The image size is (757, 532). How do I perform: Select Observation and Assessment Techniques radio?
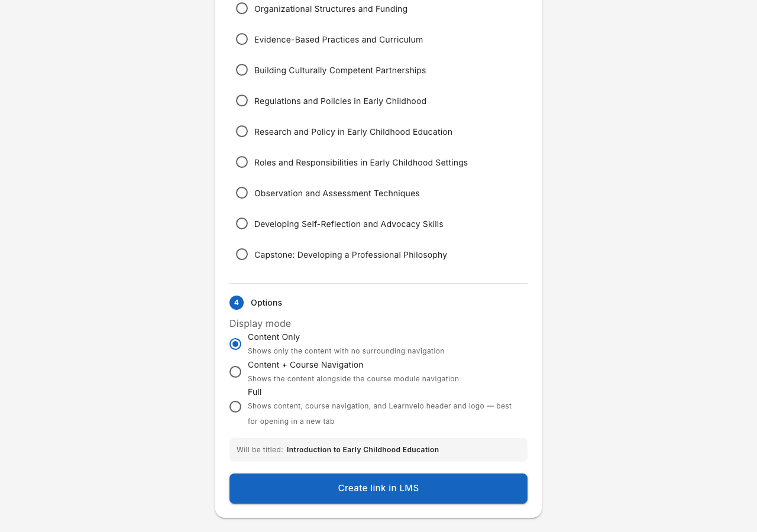pos(242,193)
